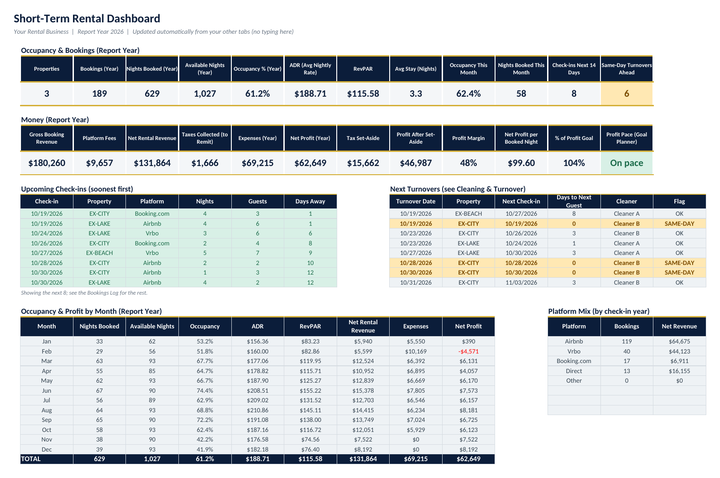Select the Month header in monthly table
The height and width of the screenshot is (478, 720).
[x=46, y=326]
